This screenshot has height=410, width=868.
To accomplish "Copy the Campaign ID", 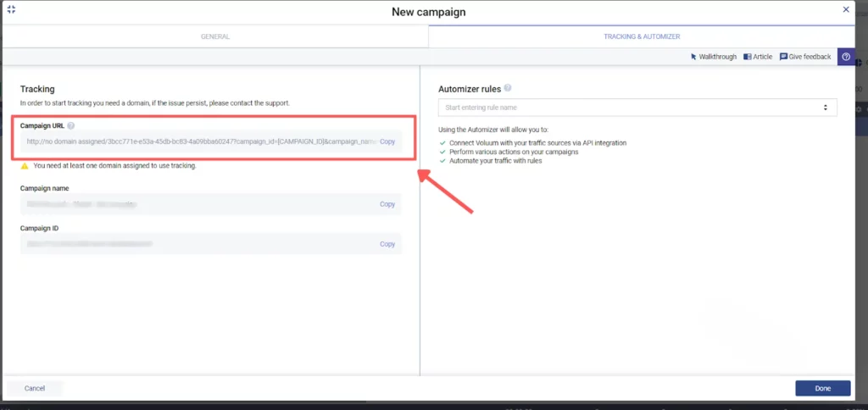I will point(387,244).
